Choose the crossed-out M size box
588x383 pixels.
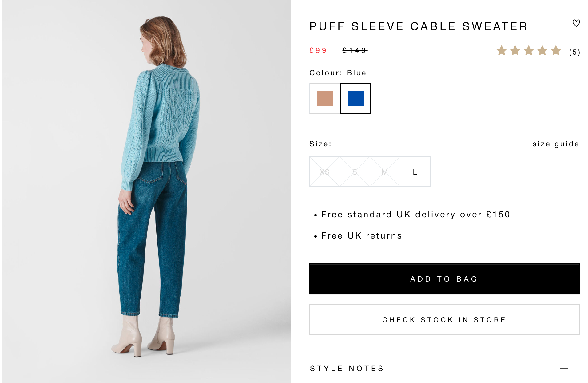(385, 172)
